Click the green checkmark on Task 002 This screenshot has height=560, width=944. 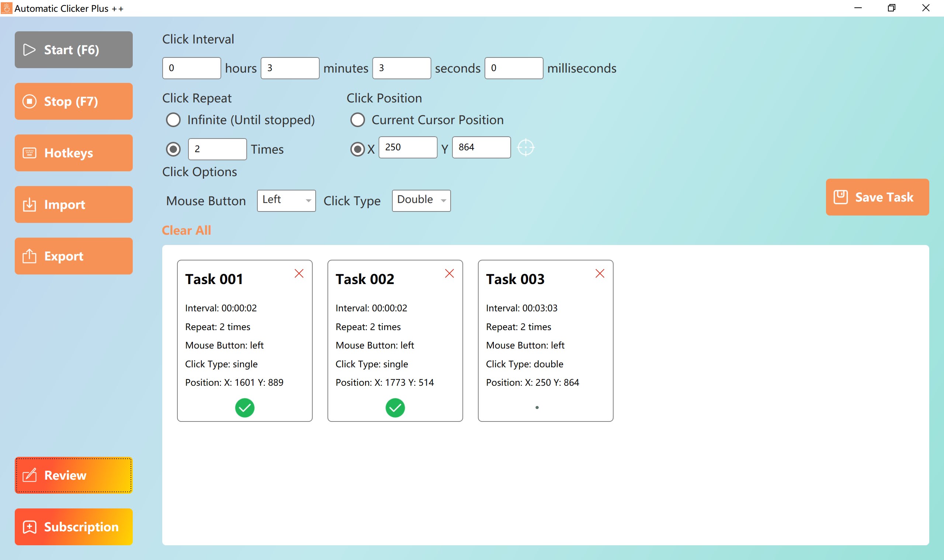click(395, 407)
